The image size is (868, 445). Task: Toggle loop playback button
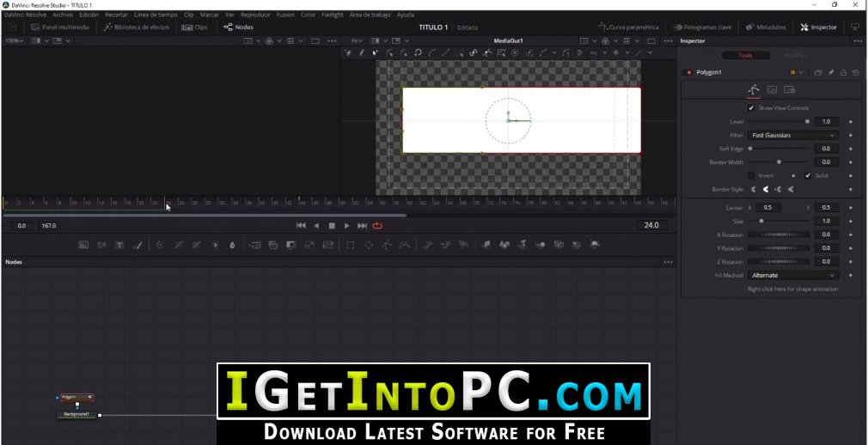(x=377, y=225)
